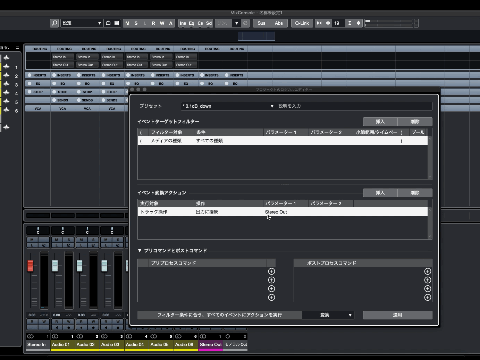Click the Ins bypass button in toolbar
Image resolution: width=480 pixels, height=360 pixels.
183,23
